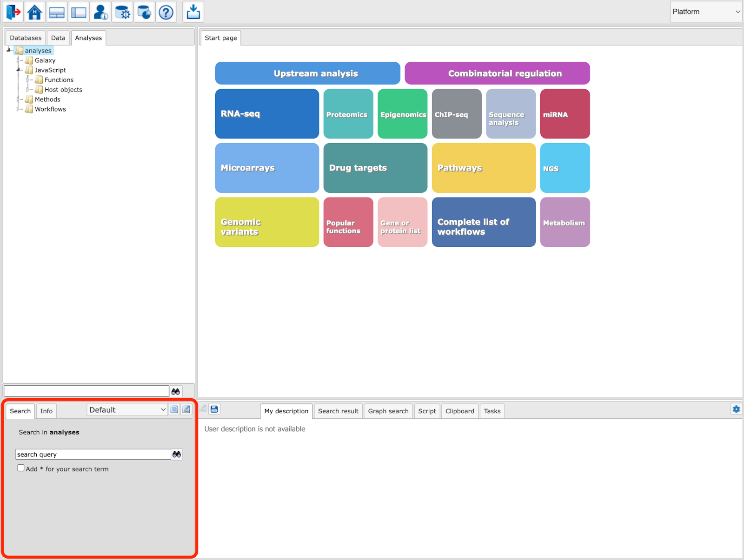Open the Platform dropdown

click(706, 12)
